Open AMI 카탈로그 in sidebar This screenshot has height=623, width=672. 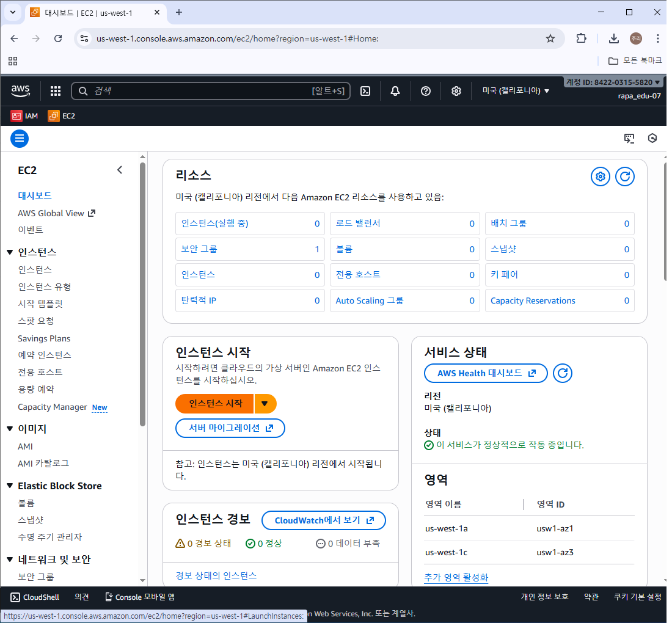[43, 464]
